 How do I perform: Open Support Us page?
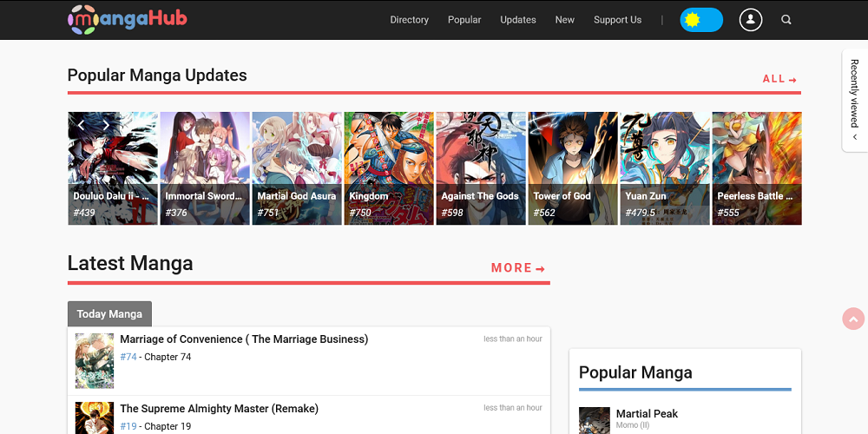[x=617, y=20]
